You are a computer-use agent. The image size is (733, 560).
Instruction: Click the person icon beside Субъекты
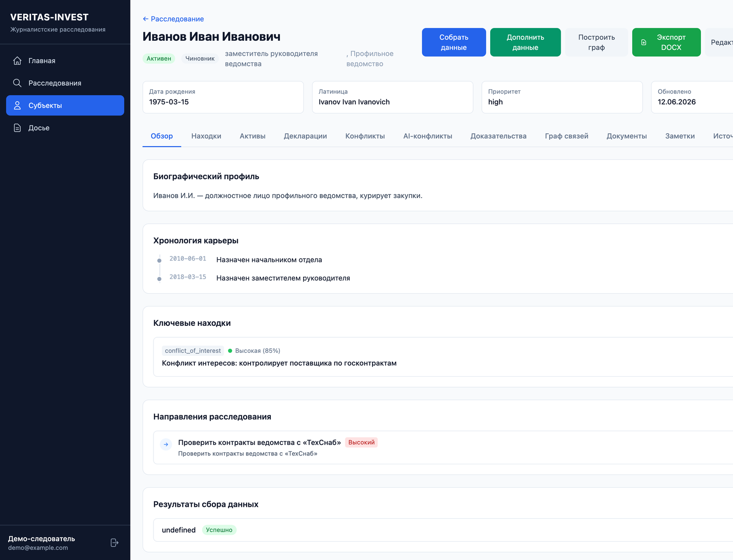click(x=17, y=105)
